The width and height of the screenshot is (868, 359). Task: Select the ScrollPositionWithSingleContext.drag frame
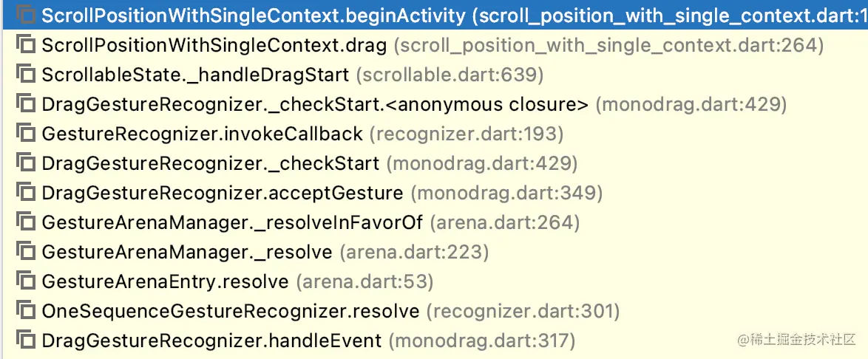click(214, 45)
